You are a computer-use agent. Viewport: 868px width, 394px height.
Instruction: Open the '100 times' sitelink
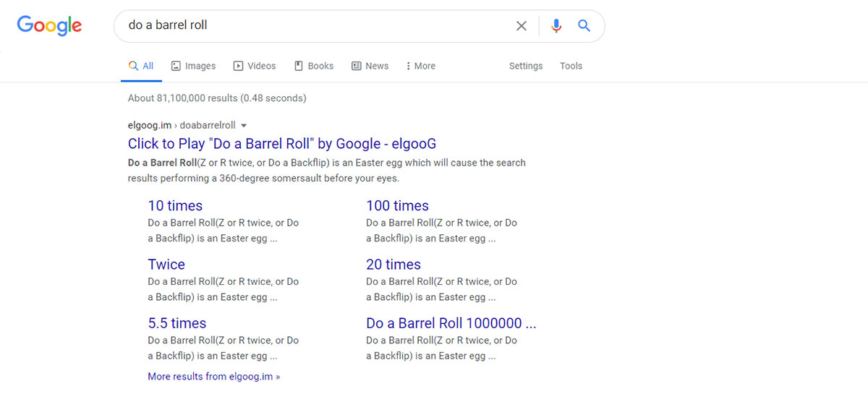pos(397,206)
